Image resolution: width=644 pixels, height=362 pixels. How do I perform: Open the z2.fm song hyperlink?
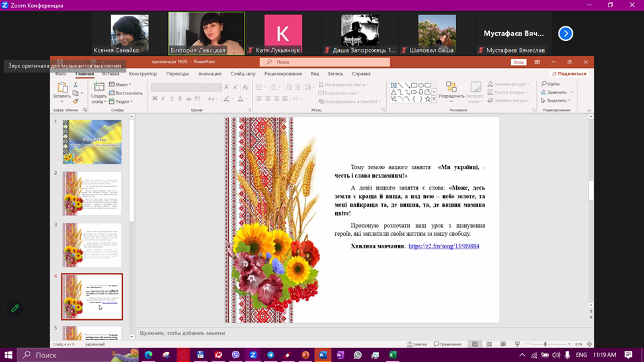[x=444, y=246]
